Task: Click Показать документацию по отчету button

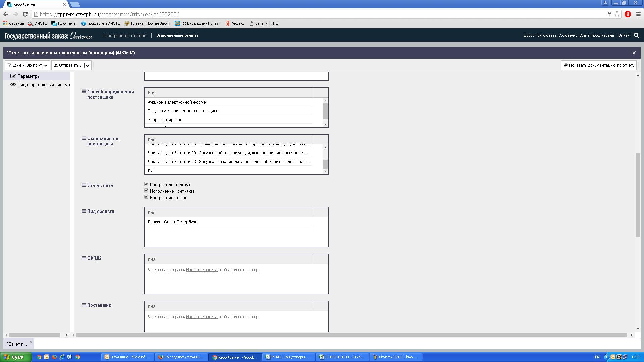Action: click(x=599, y=65)
